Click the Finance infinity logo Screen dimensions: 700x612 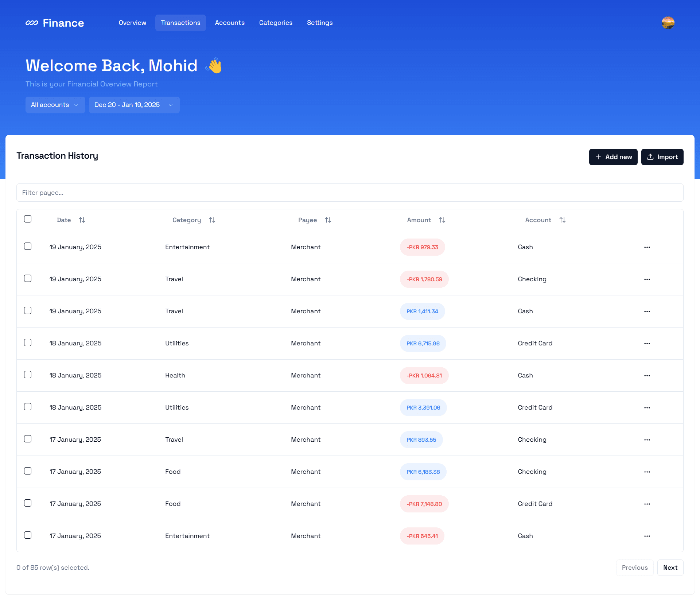pyautogui.click(x=32, y=23)
